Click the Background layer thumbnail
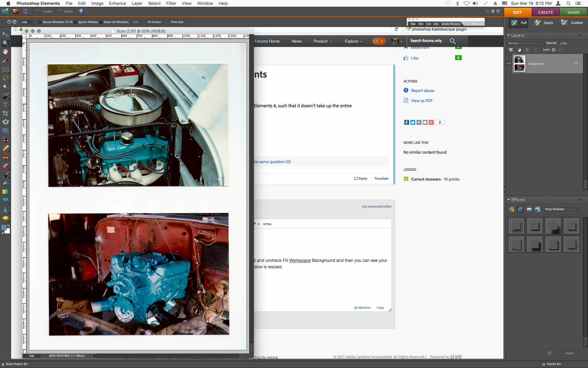The image size is (588, 368). tap(519, 63)
